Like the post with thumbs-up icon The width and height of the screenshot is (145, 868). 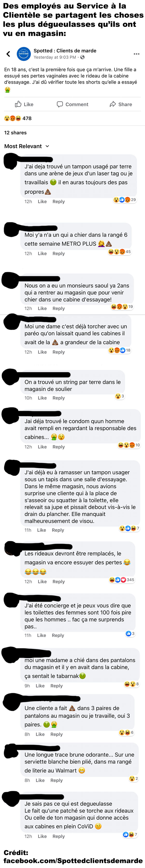tap(24, 104)
